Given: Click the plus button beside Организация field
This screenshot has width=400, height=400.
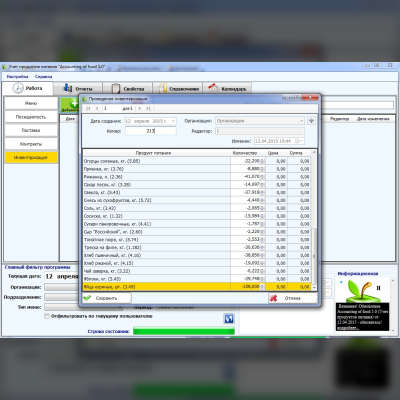Looking at the screenshot, I should (311, 121).
